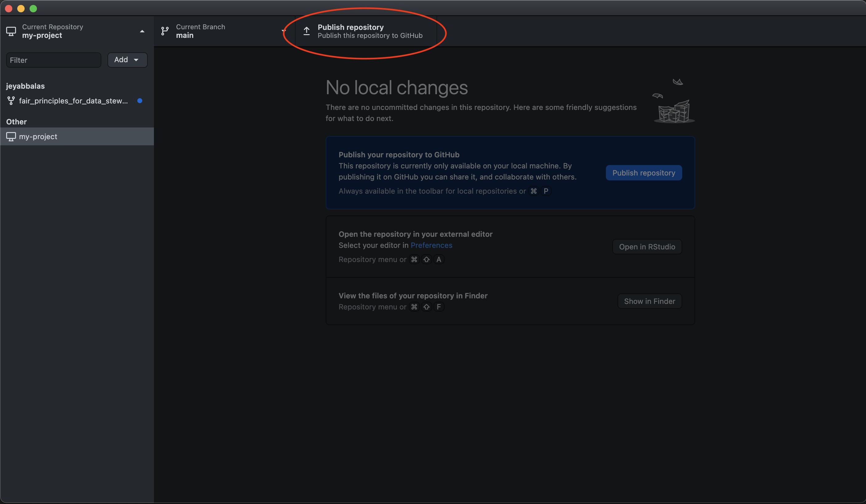866x504 pixels.
Task: Open the Current Branch main dropdown
Action: [x=224, y=31]
